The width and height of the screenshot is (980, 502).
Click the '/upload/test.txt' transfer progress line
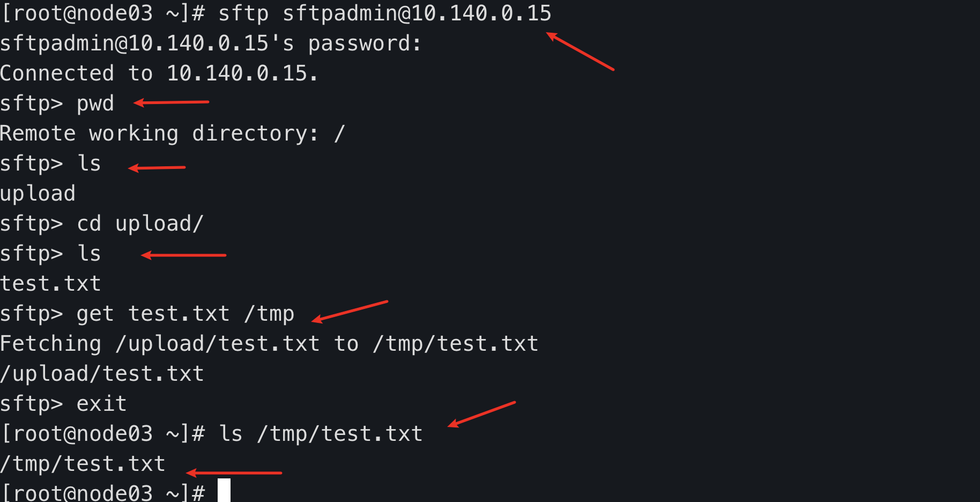(102, 374)
